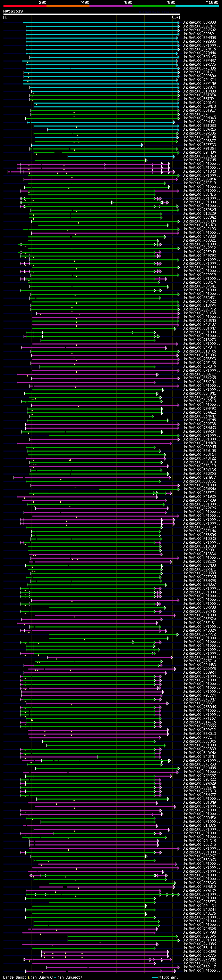Click hit label UniRef100_O42193
222x980 pixels.
pos(199,229)
